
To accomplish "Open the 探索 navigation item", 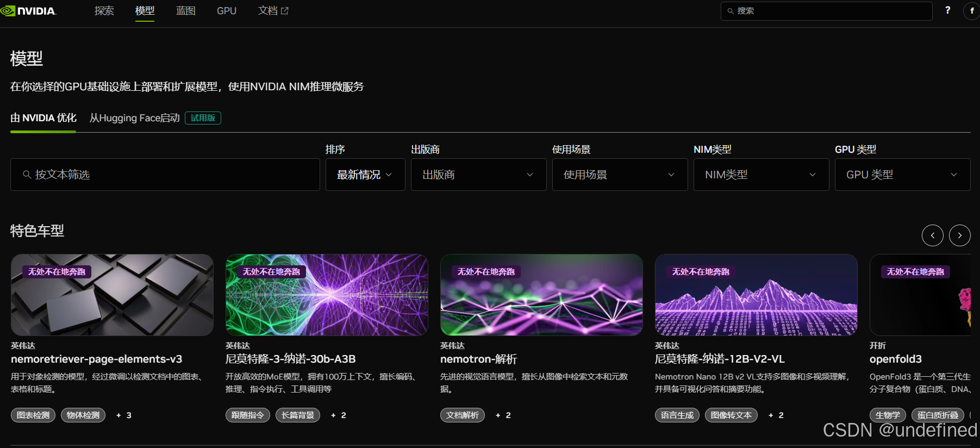I will pos(104,11).
